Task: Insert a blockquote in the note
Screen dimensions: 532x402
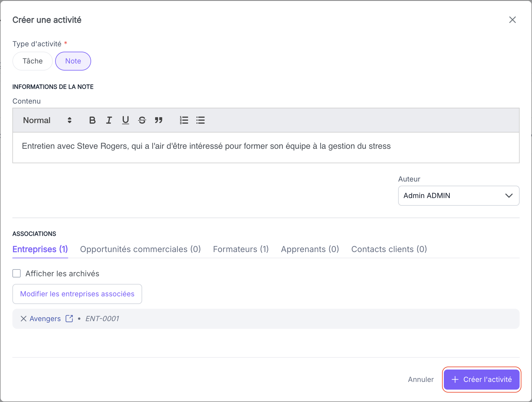Action: tap(159, 120)
